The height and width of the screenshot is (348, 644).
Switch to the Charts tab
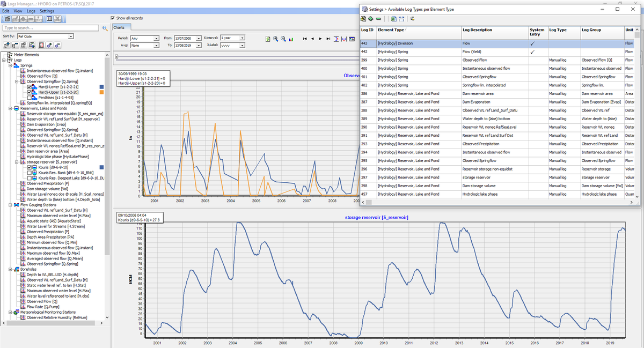click(120, 27)
